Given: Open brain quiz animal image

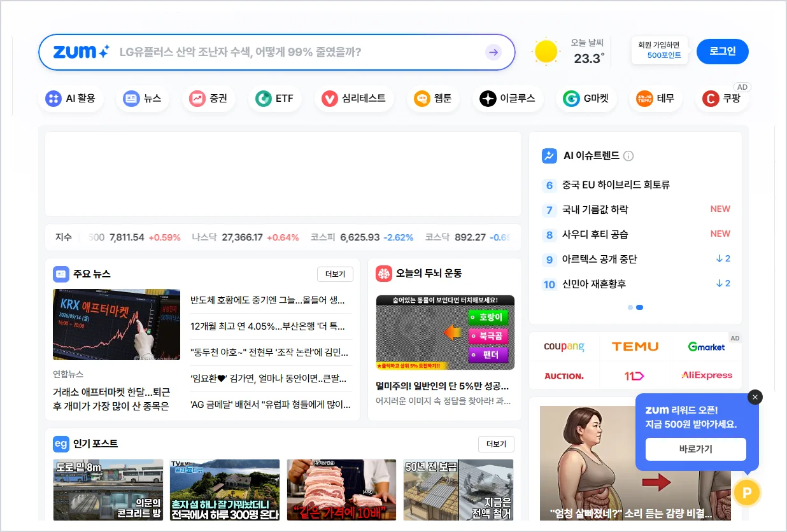Looking at the screenshot, I should (x=445, y=332).
